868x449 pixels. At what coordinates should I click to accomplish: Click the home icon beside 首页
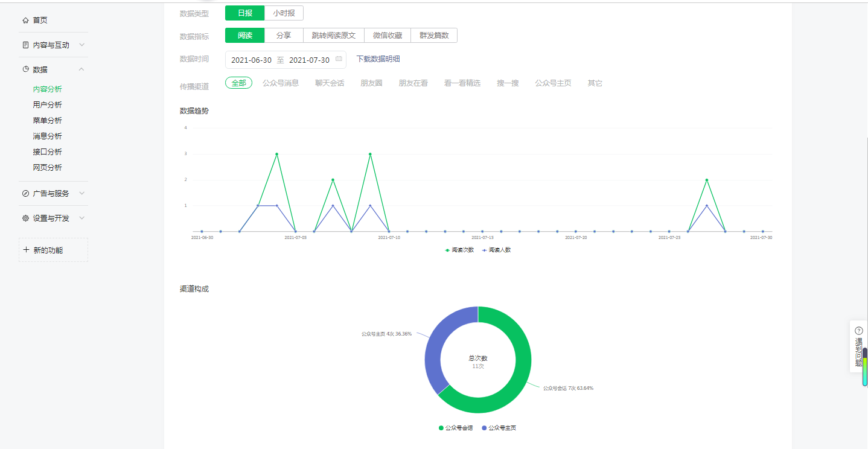point(25,21)
